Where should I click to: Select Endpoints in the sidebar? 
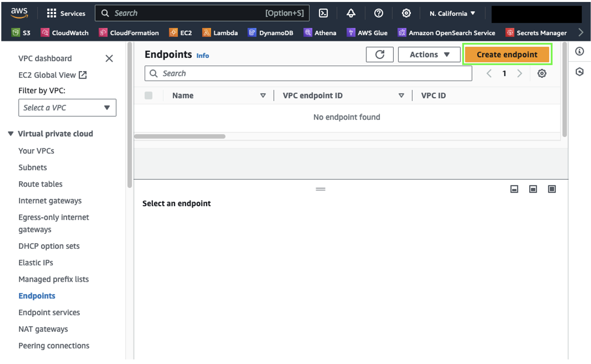click(37, 296)
